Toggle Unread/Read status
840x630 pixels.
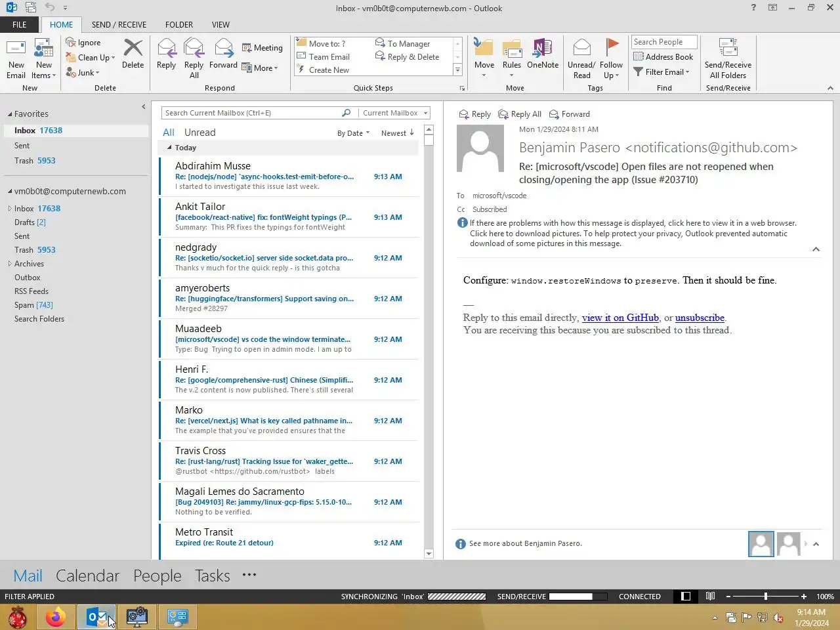(x=581, y=58)
